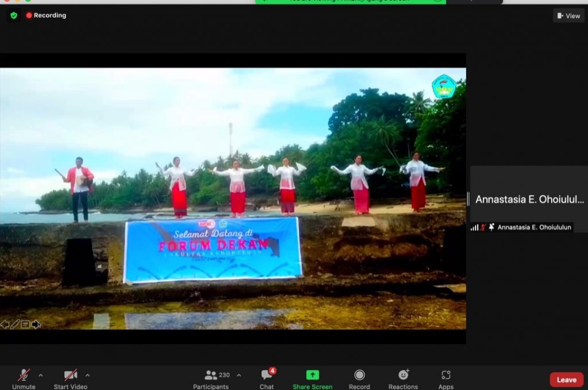Click the green encryption shield icon
This screenshot has width=588, height=390.
click(14, 15)
